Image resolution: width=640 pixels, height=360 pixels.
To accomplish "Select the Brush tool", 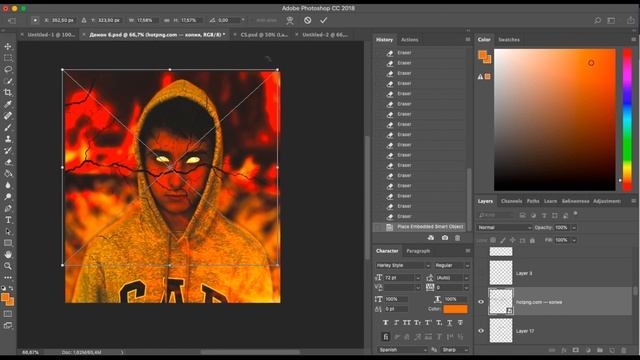I will 8,127.
